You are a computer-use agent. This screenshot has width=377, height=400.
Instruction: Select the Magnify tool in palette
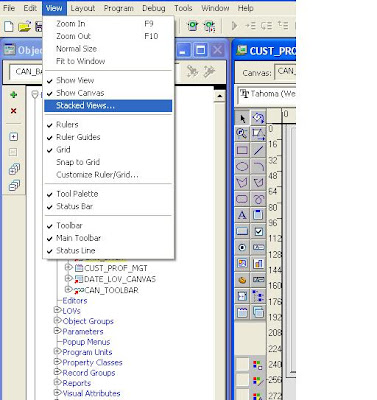[242, 134]
